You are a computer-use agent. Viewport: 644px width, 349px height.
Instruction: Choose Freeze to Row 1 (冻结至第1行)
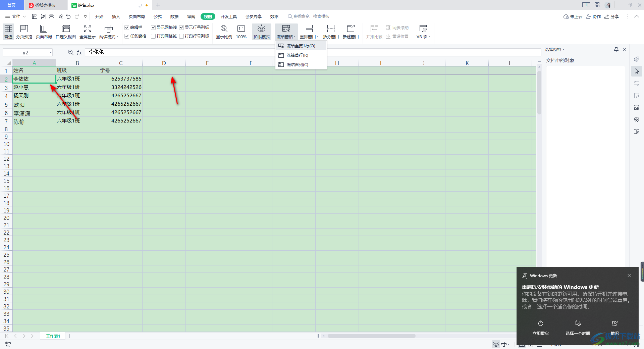[x=301, y=46]
